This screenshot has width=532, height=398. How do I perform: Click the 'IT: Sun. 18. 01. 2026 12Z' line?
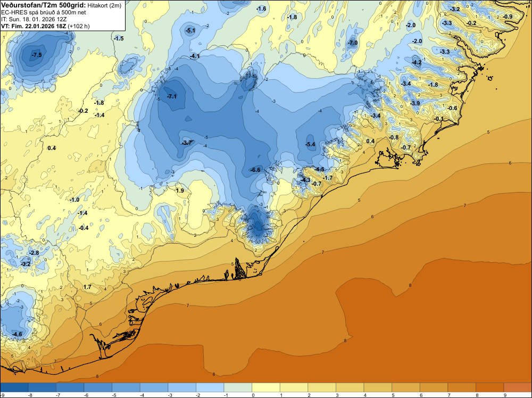[34, 19]
